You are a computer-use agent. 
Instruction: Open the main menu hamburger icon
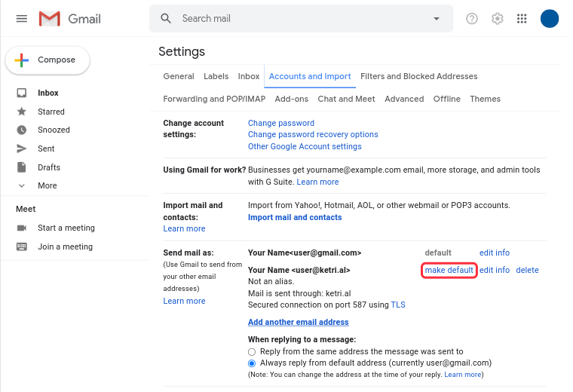click(x=22, y=18)
